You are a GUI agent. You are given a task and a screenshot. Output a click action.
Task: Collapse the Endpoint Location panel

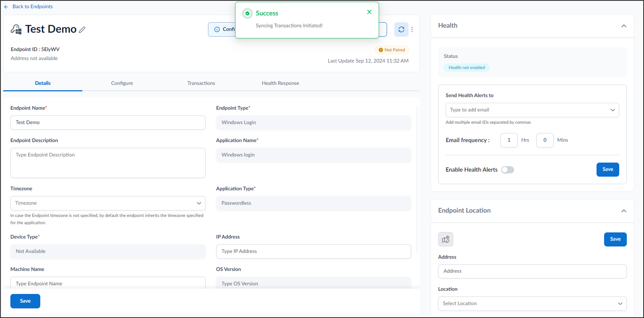pyautogui.click(x=623, y=211)
